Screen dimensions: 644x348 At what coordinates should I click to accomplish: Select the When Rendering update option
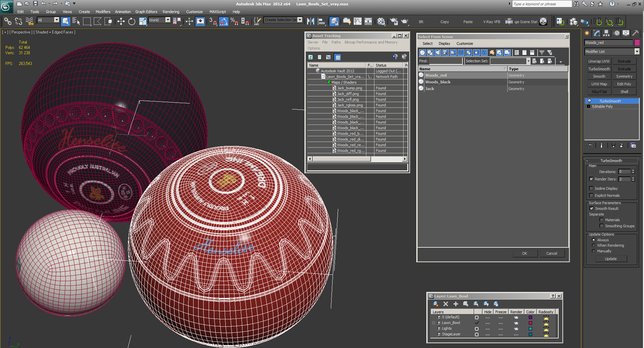(x=593, y=245)
